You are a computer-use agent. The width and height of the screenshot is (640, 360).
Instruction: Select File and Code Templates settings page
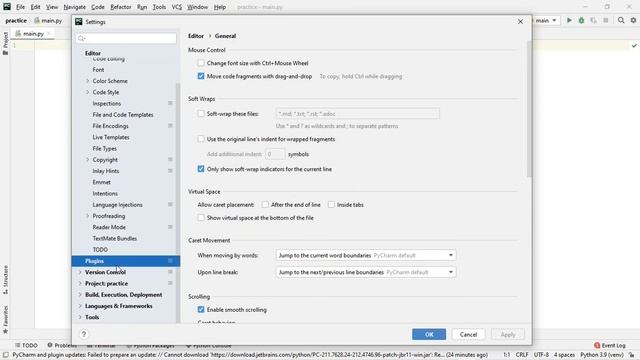123,115
